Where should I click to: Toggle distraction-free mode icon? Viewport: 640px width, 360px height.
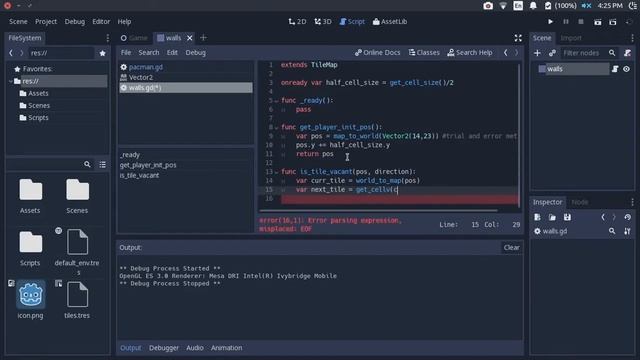point(518,38)
